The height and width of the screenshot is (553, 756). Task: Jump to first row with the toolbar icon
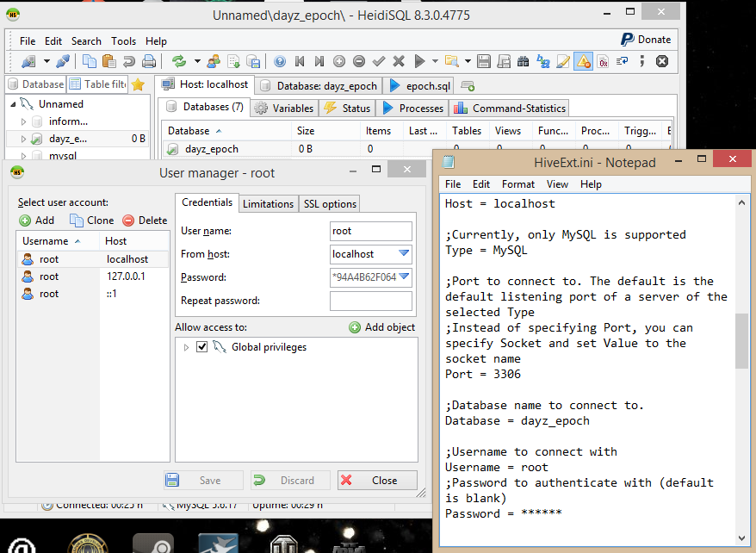pyautogui.click(x=300, y=61)
